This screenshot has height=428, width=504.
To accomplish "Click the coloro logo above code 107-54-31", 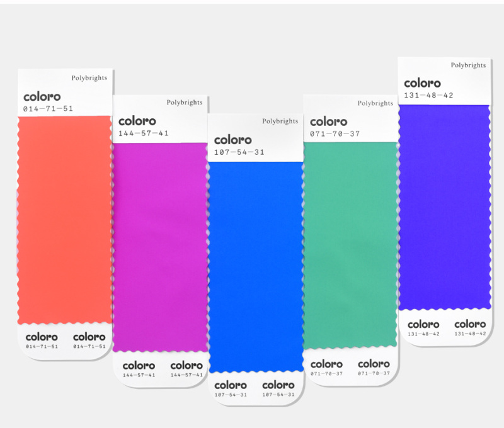I will tap(233, 140).
